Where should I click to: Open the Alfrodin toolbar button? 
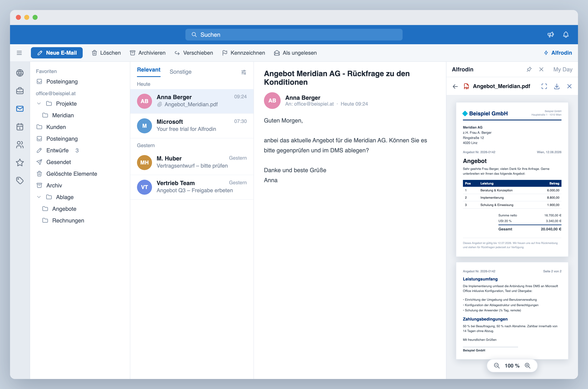pos(558,53)
